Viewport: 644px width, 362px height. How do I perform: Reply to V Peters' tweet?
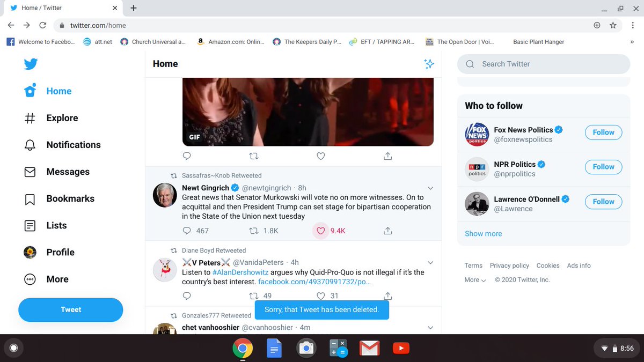187,296
